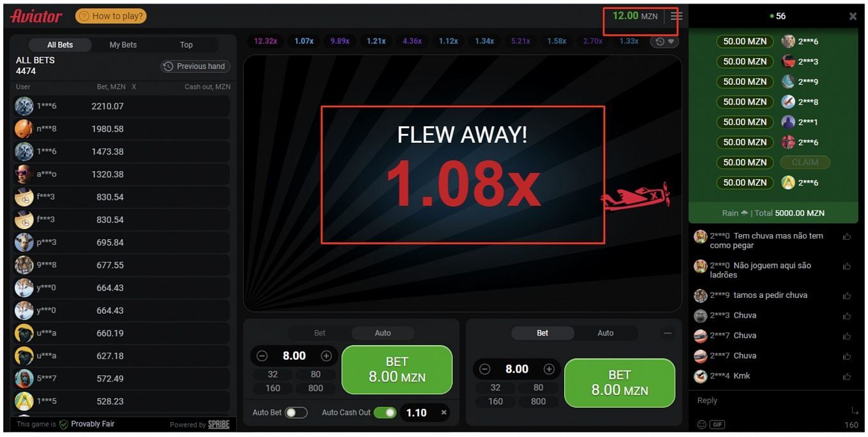The height and width of the screenshot is (437, 868).
Task: Select the 1.07x history multiplier
Action: tap(304, 41)
